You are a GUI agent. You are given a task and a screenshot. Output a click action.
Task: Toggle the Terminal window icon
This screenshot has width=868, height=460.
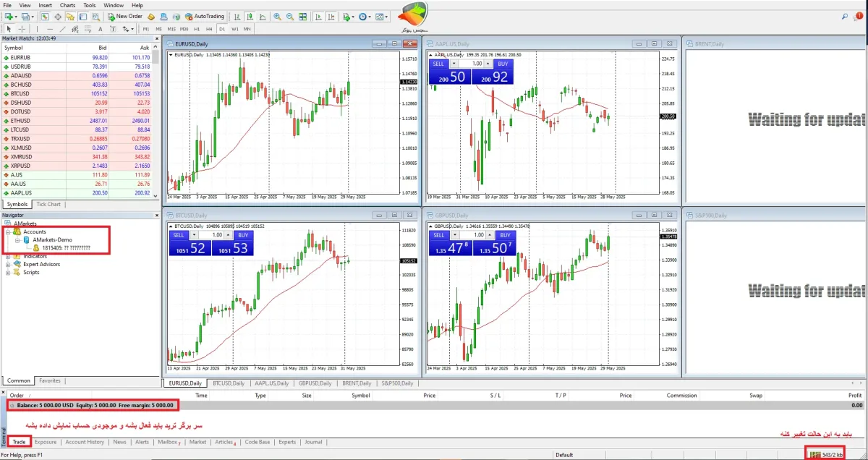(83, 16)
